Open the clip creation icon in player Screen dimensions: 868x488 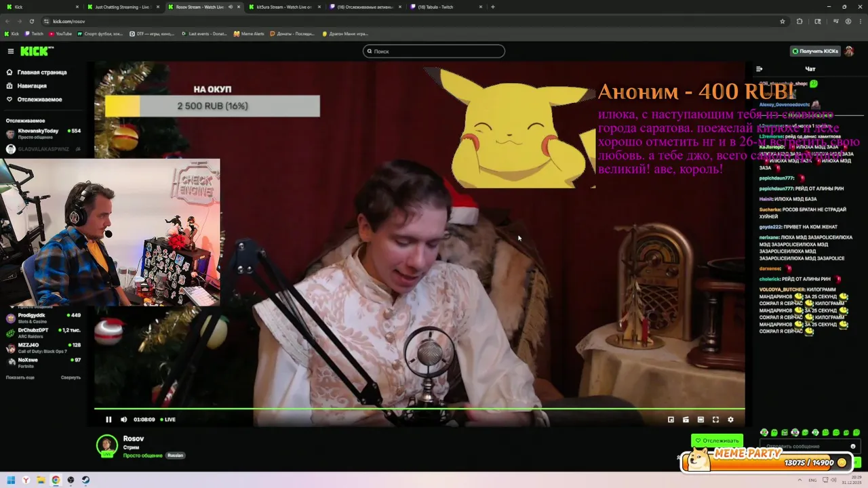686,420
